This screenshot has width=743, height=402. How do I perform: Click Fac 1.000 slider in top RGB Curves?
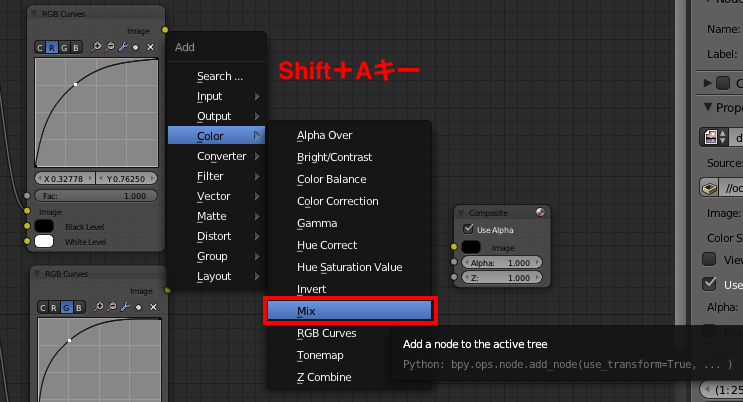click(96, 196)
